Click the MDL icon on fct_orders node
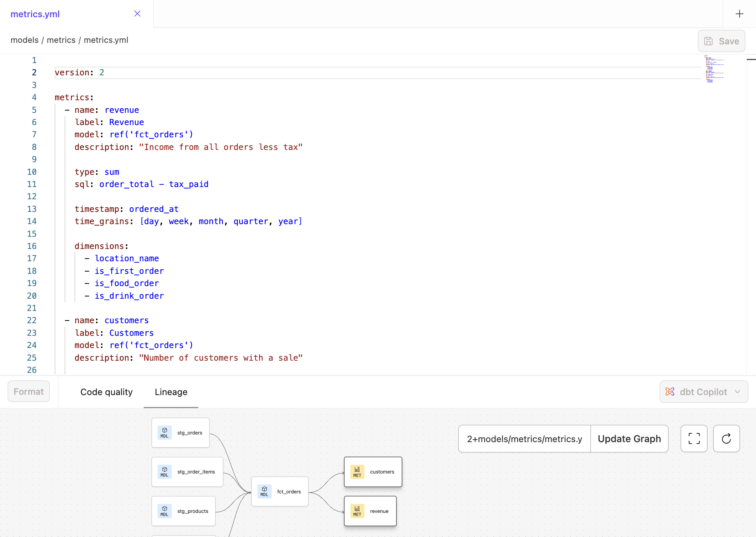This screenshot has width=756, height=537. point(264,491)
